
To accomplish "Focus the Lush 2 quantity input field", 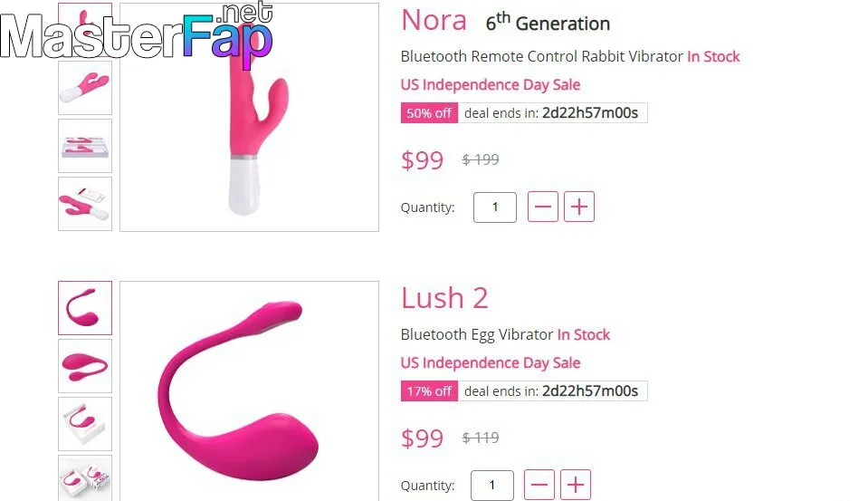I will 492,485.
